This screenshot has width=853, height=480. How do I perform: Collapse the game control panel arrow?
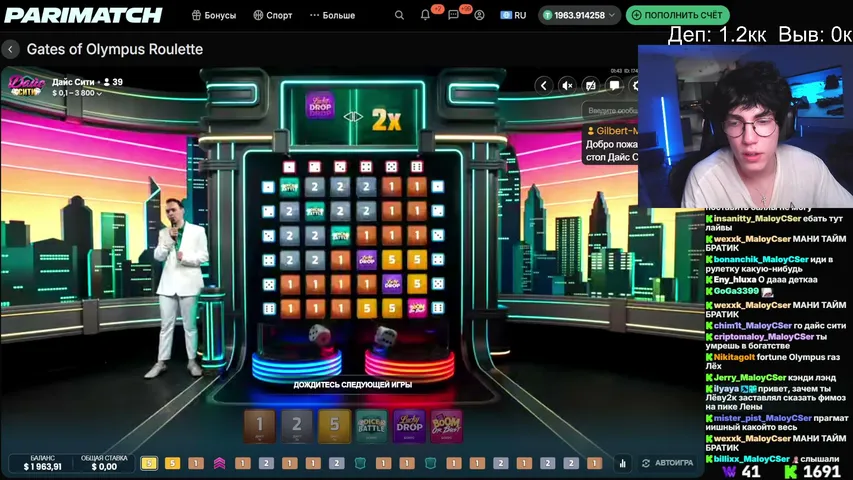(543, 85)
